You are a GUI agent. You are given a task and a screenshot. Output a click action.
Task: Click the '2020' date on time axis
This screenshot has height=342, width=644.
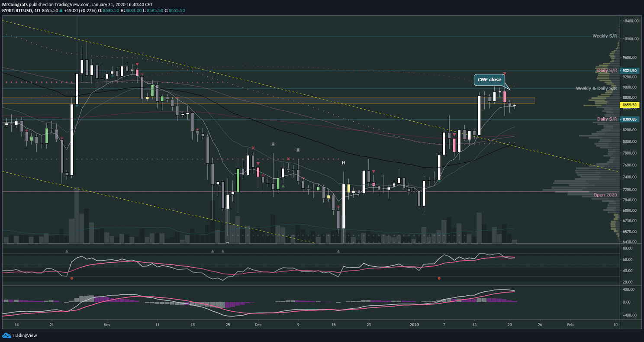click(x=414, y=324)
